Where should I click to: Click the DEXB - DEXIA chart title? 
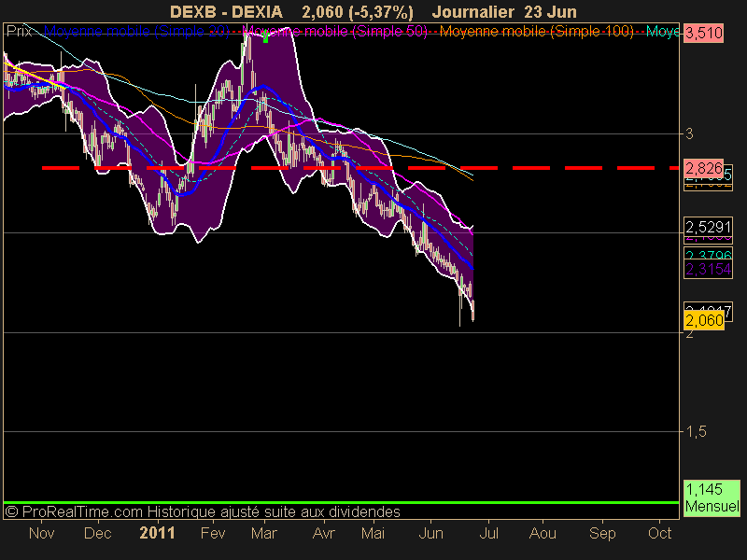click(226, 11)
